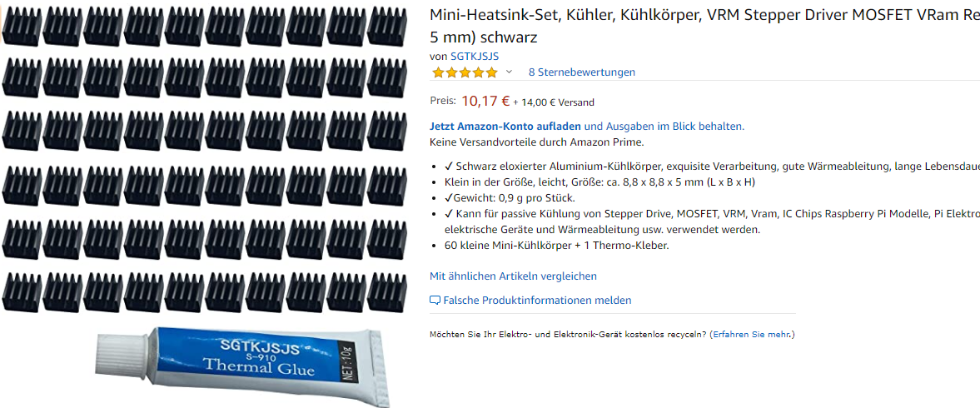This screenshot has width=980, height=408.
Task: Open Mit ähnlichen Artikeln vergleichen
Action: [513, 276]
